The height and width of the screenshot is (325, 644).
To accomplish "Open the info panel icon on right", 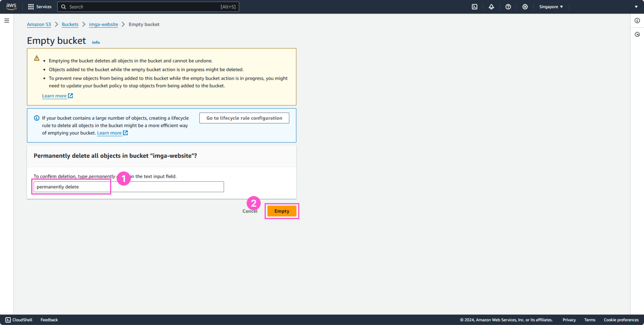I will tap(637, 21).
